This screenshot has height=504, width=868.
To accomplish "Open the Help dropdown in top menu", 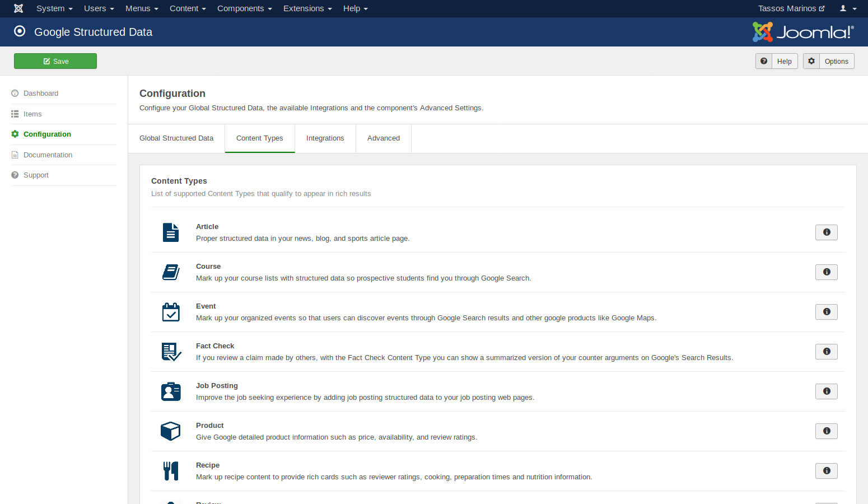I will coord(356,8).
